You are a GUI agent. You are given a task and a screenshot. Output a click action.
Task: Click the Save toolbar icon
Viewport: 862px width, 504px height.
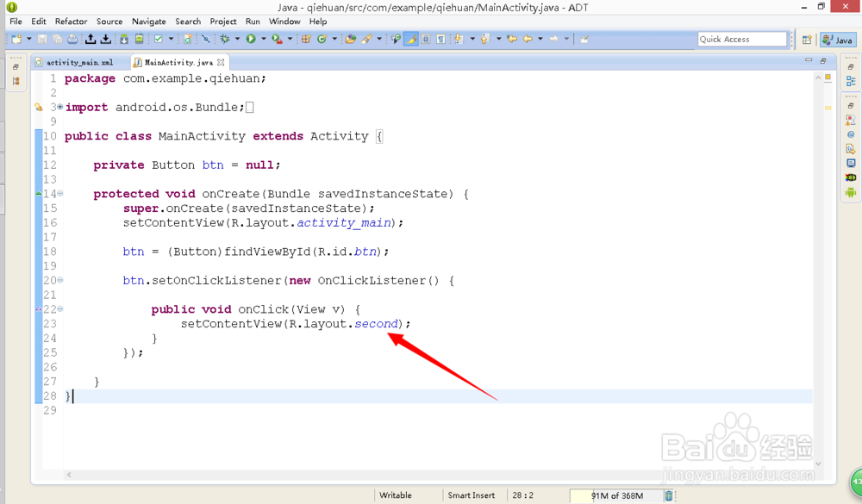pyautogui.click(x=41, y=39)
